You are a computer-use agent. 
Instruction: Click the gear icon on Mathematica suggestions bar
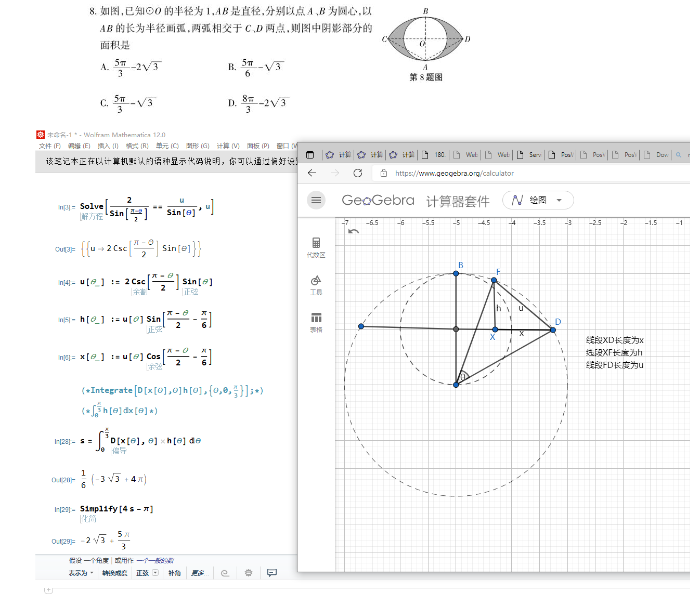coord(248,572)
